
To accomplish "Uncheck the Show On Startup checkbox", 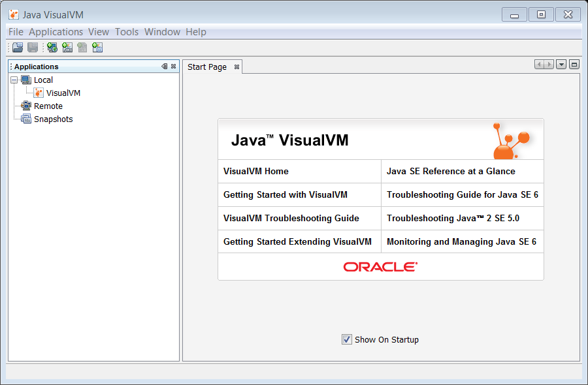I will click(x=347, y=339).
